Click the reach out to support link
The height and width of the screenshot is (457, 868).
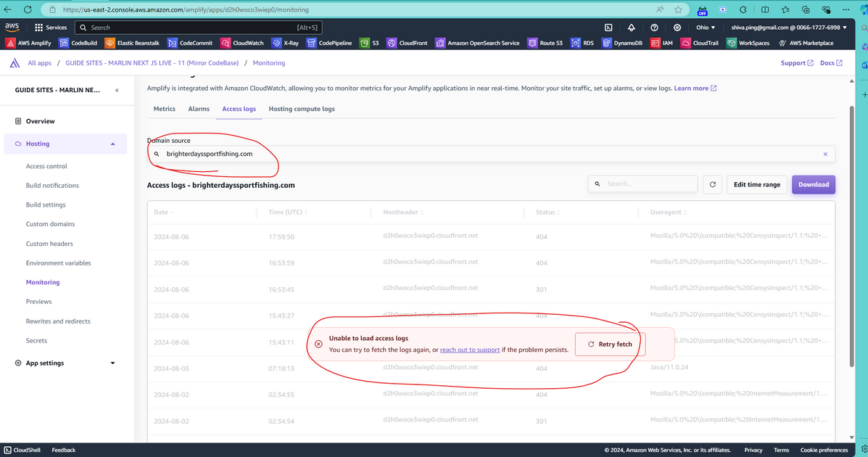(x=469, y=350)
